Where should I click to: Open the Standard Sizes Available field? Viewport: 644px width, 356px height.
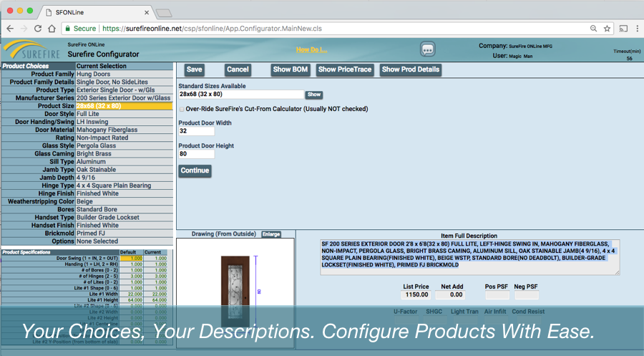241,94
